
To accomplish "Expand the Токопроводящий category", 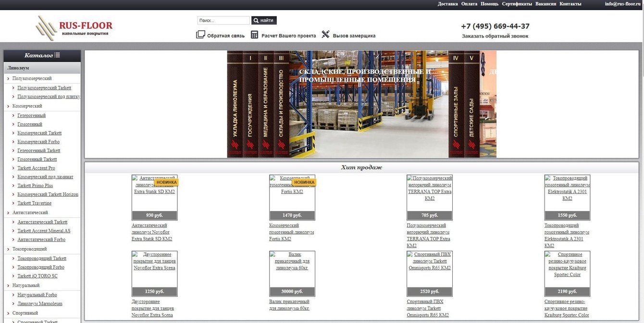I will 29,249.
